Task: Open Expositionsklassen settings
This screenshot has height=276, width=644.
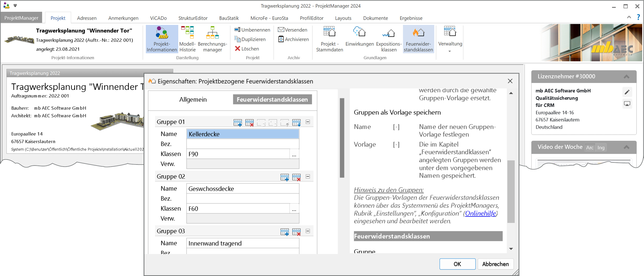Action: point(389,39)
